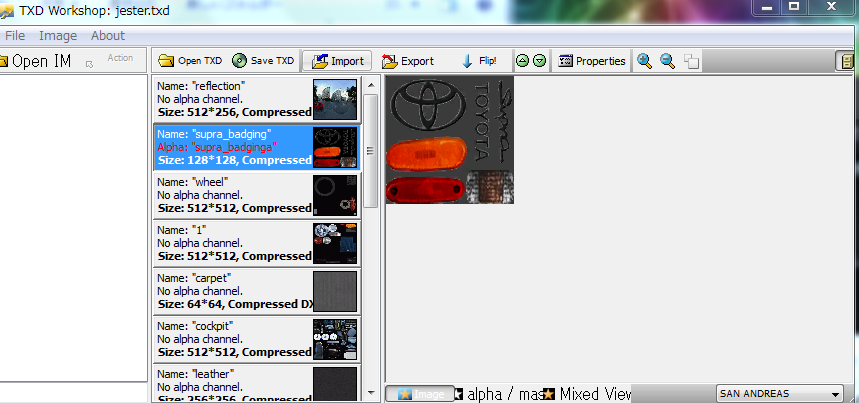The image size is (859, 403).
Task: Click the wheel texture thumbnail
Action: coord(335,195)
